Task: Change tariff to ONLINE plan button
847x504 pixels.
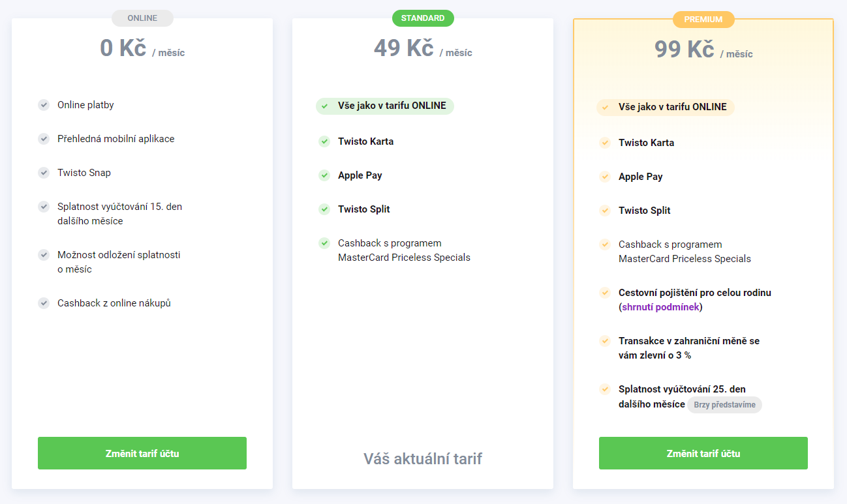Action: [142, 453]
